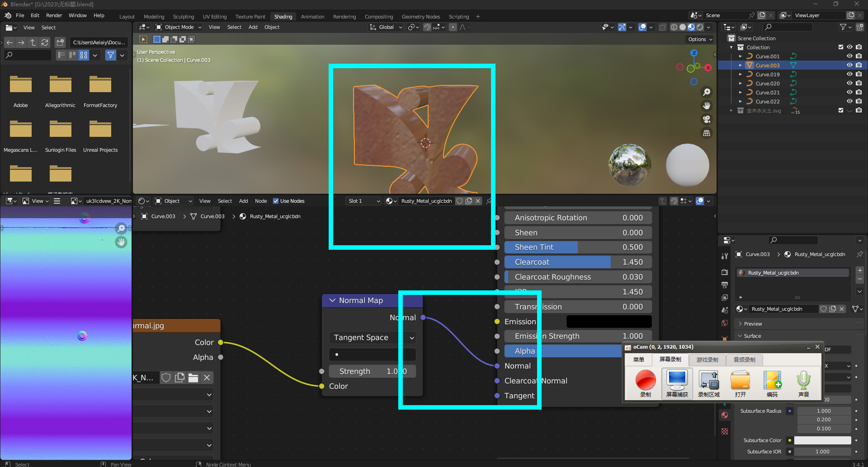This screenshot has height=467, width=868.
Task: Create new folder in file browser
Action: tap(60, 42)
